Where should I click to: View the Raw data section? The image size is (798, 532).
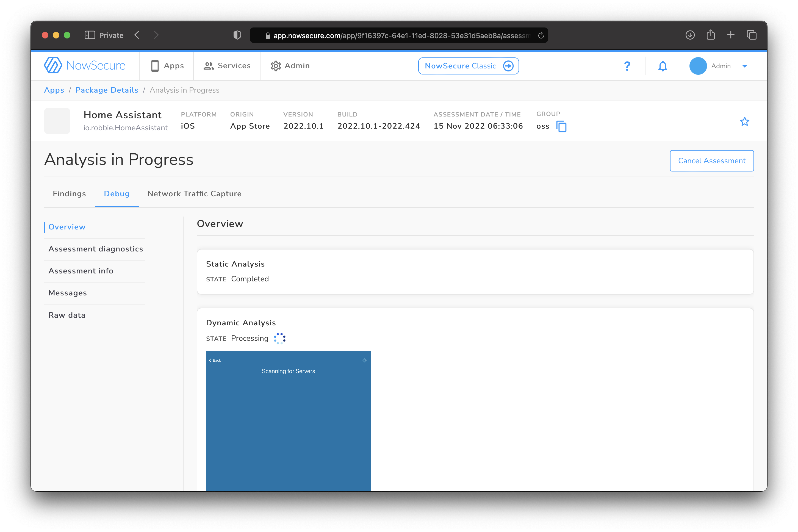pyautogui.click(x=67, y=315)
